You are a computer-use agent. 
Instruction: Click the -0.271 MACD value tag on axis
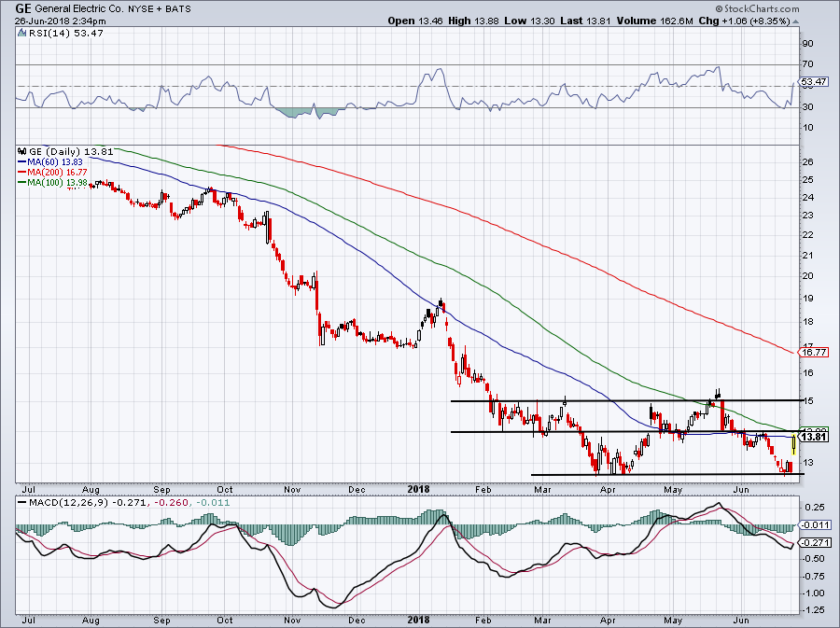pos(815,542)
